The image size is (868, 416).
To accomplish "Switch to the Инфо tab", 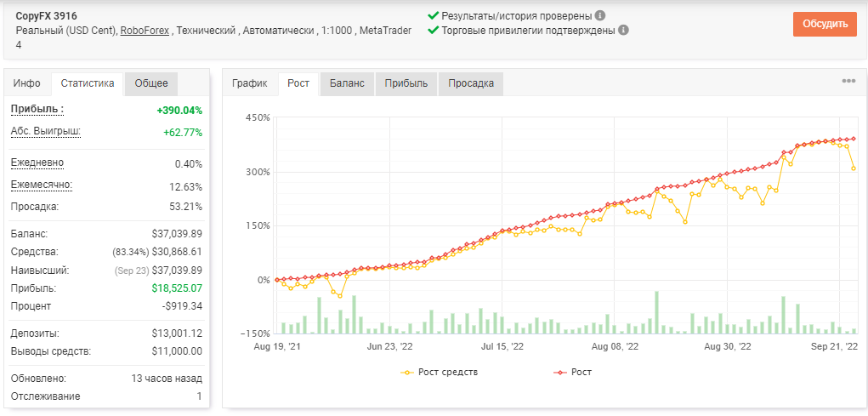I will pyautogui.click(x=27, y=83).
